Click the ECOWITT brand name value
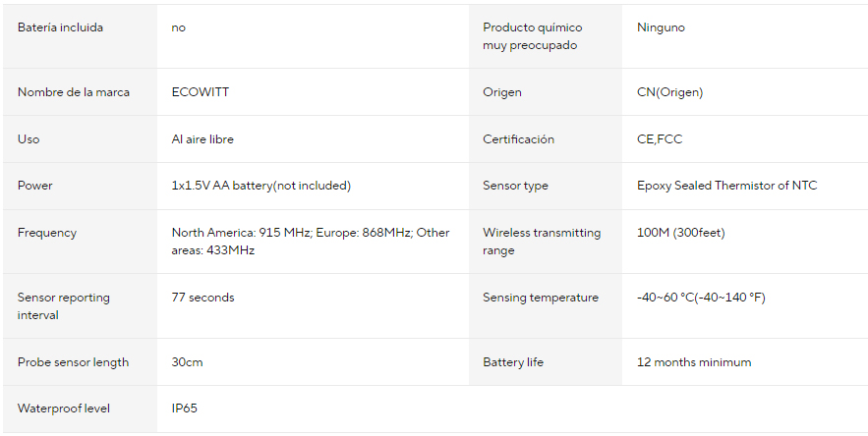Viewport: 868px width, 436px height. click(x=201, y=92)
